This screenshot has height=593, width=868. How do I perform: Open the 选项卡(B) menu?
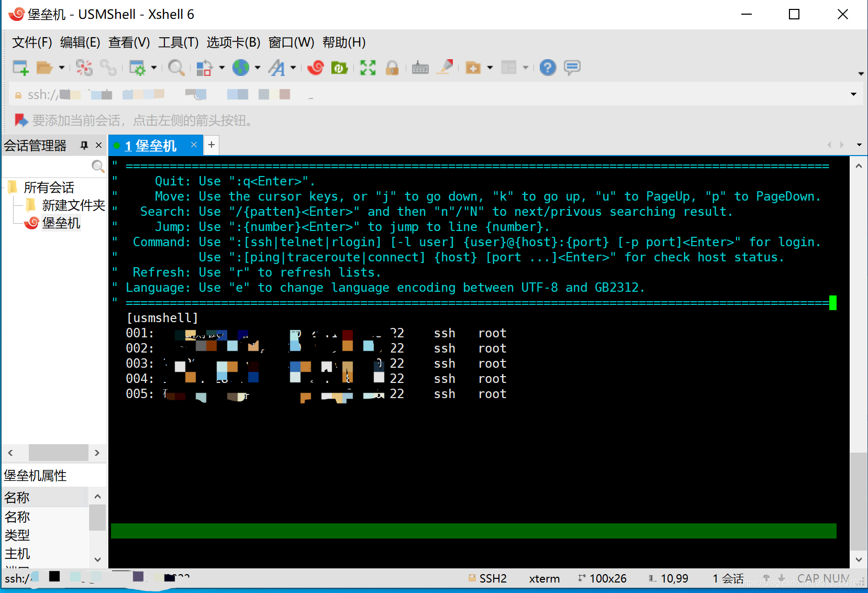point(233,42)
